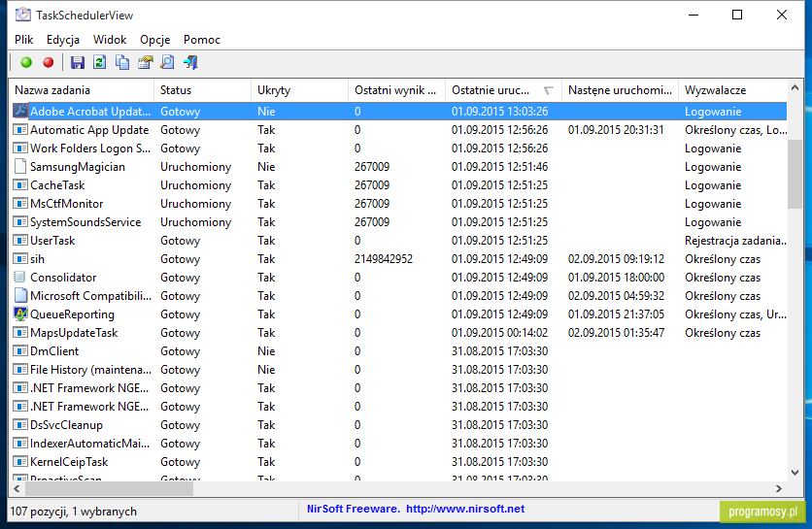Refresh the task list toolbar icon

(99, 63)
